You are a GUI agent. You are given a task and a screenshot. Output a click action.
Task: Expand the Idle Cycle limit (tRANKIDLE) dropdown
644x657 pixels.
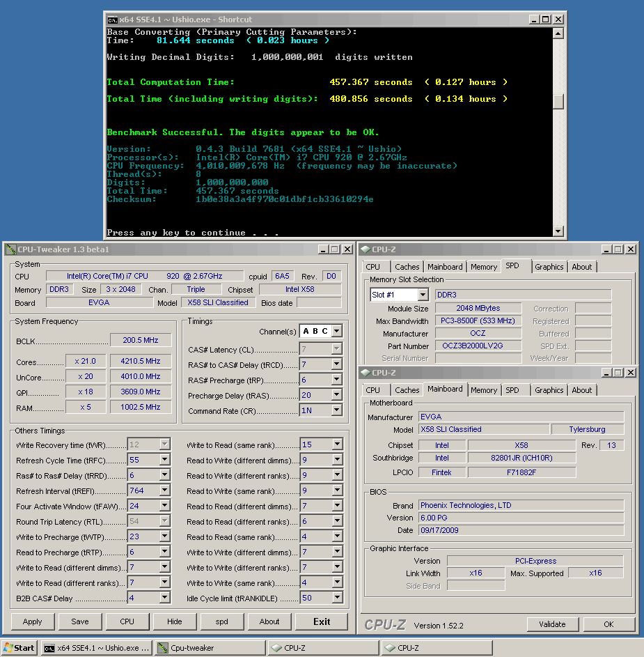[x=337, y=598]
